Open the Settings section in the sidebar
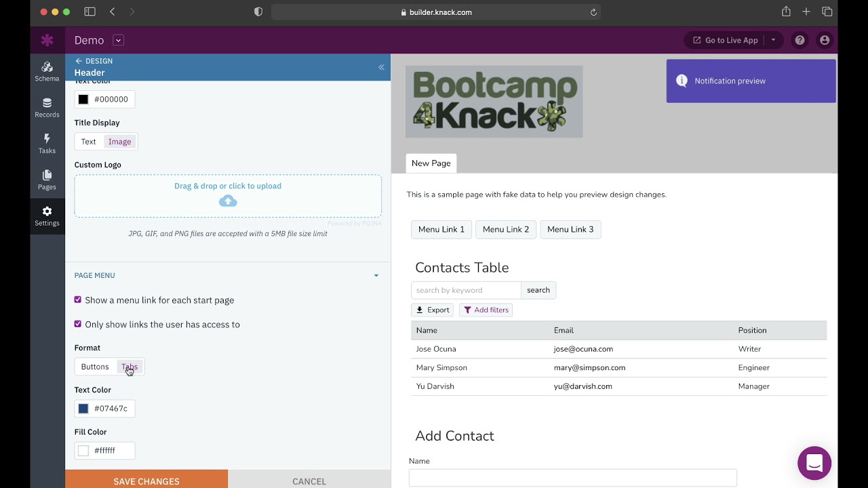The width and height of the screenshot is (868, 488). pos(47,216)
